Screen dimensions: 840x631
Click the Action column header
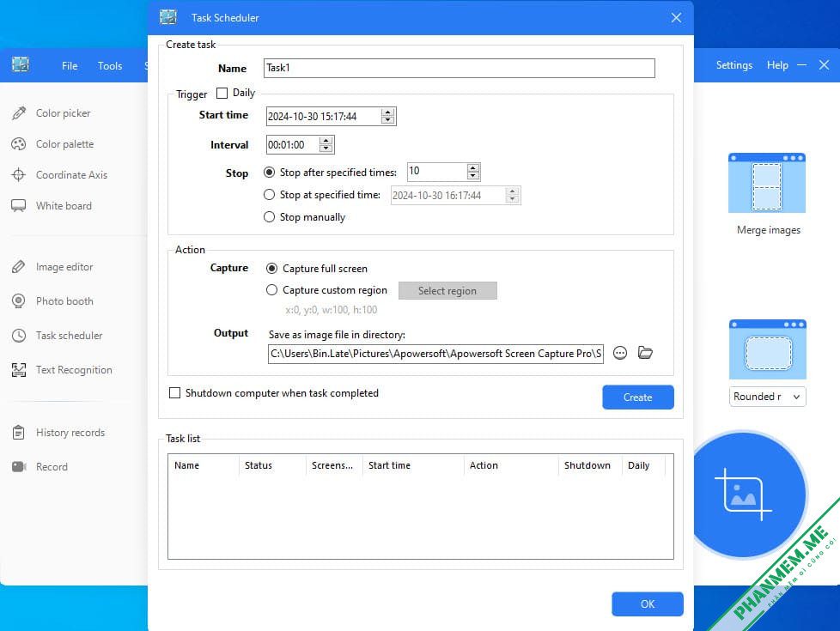tap(511, 465)
